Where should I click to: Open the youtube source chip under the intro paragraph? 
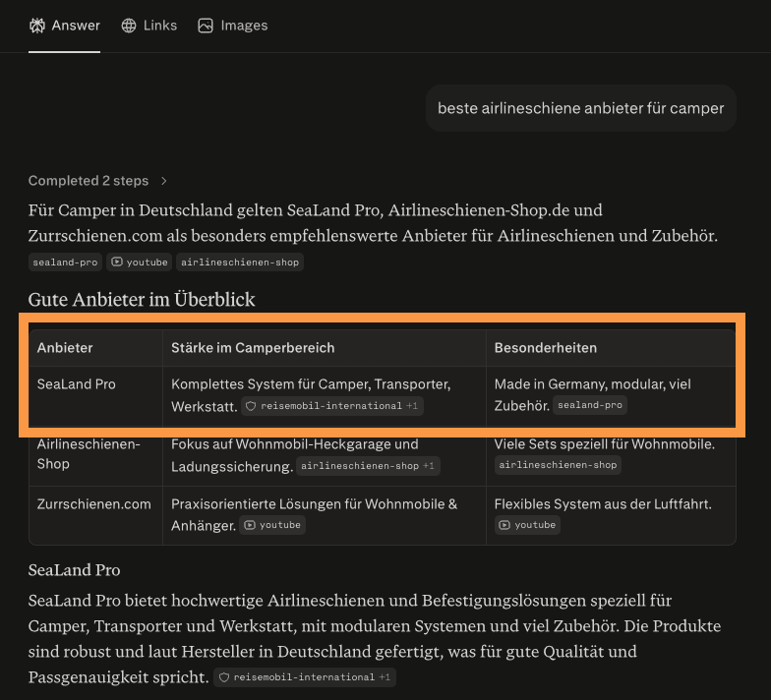[140, 262]
